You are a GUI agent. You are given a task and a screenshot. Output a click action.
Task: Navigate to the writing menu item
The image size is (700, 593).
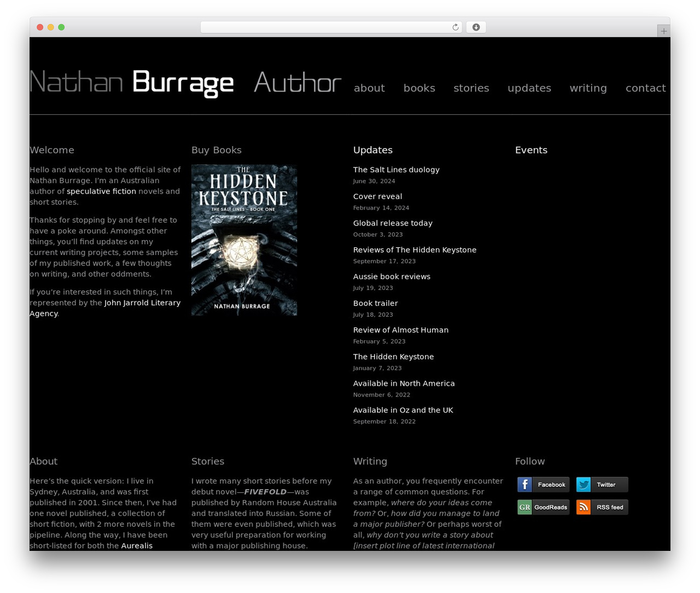(588, 88)
